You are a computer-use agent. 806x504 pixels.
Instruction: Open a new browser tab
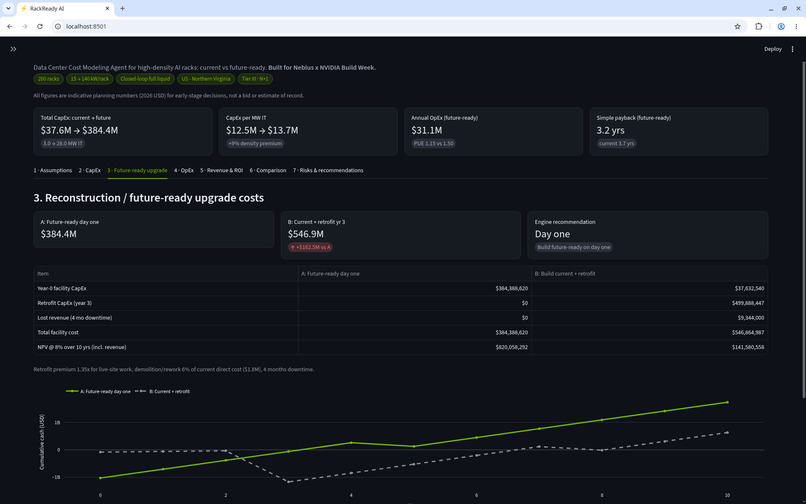pyautogui.click(x=122, y=9)
